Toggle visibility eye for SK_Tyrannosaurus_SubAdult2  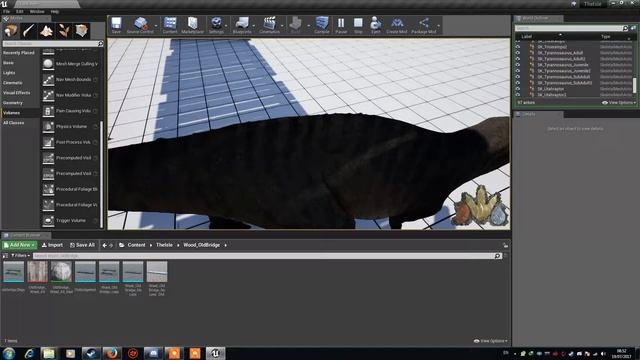coord(518,83)
